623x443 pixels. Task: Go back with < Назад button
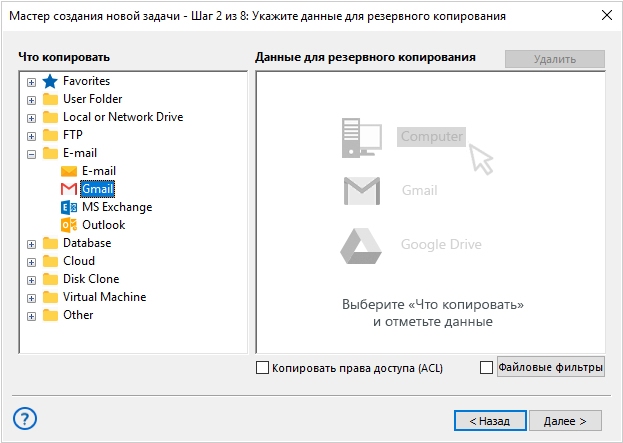[490, 421]
